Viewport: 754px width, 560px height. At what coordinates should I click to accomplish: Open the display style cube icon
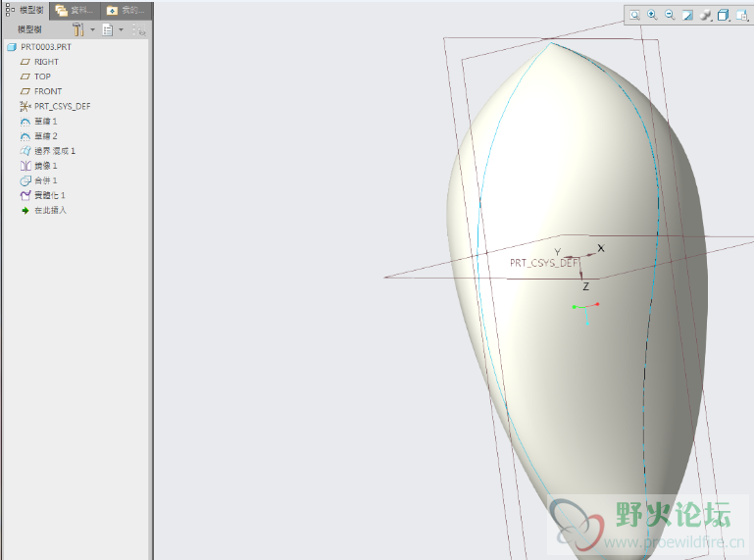pos(724,16)
